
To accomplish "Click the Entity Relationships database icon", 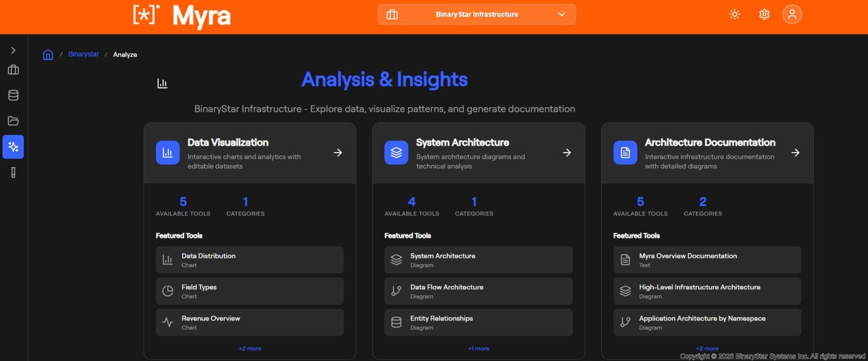I will (396, 322).
